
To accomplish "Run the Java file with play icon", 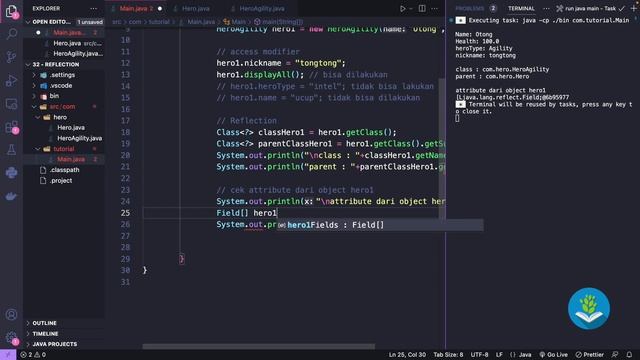I will coord(402,9).
